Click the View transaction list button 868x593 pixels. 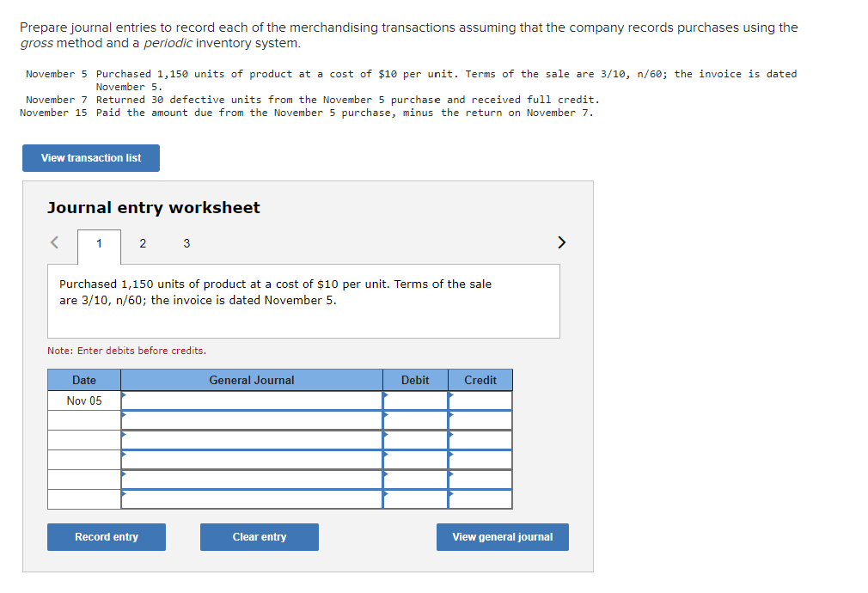point(90,158)
